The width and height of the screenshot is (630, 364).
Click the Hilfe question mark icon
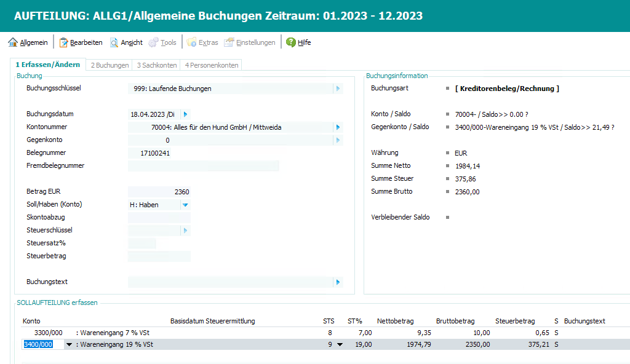(x=291, y=42)
